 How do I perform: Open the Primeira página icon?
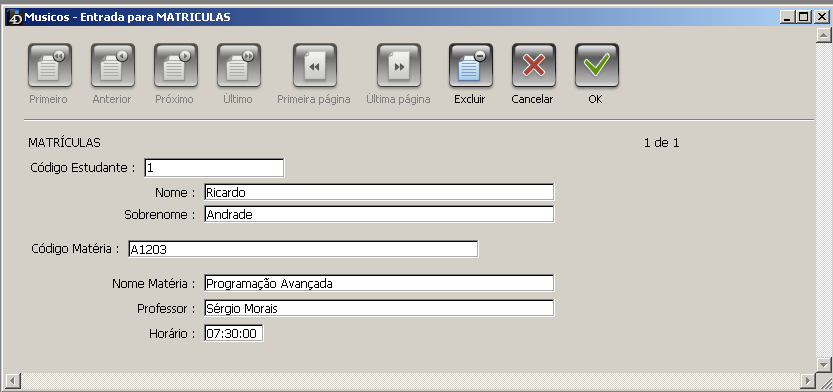(x=315, y=65)
